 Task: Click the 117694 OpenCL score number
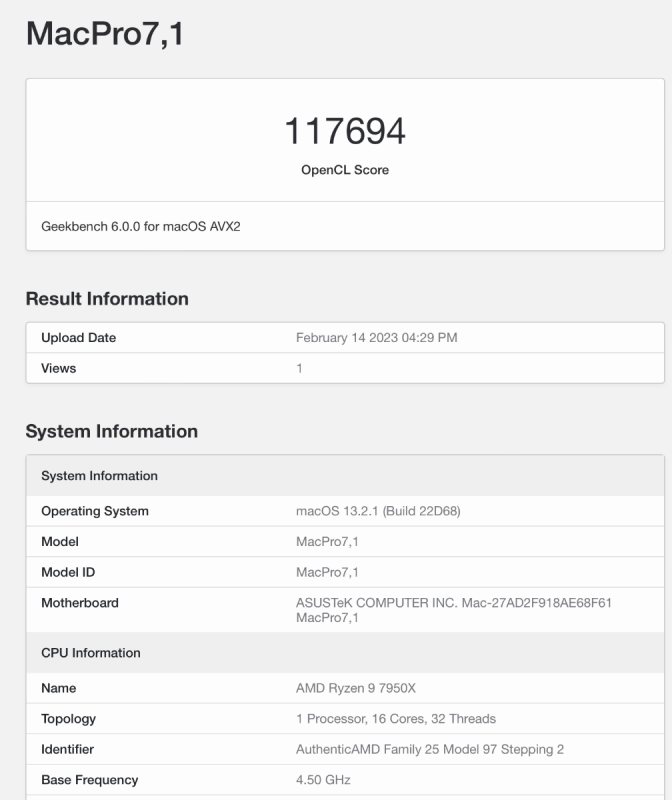(345, 131)
